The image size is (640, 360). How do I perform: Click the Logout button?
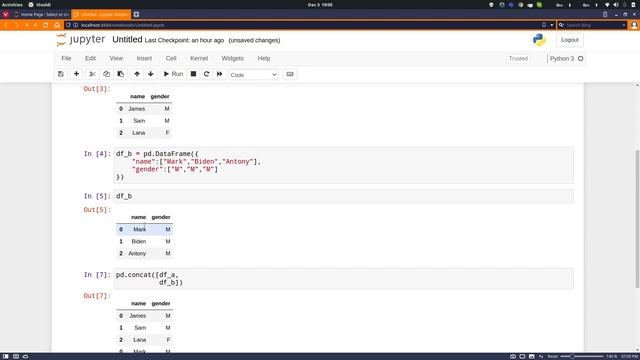point(570,40)
